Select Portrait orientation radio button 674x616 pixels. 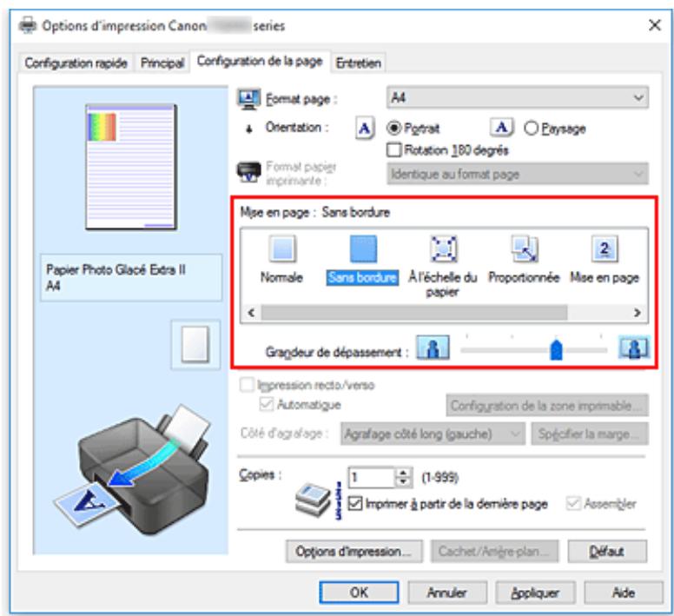(x=393, y=128)
